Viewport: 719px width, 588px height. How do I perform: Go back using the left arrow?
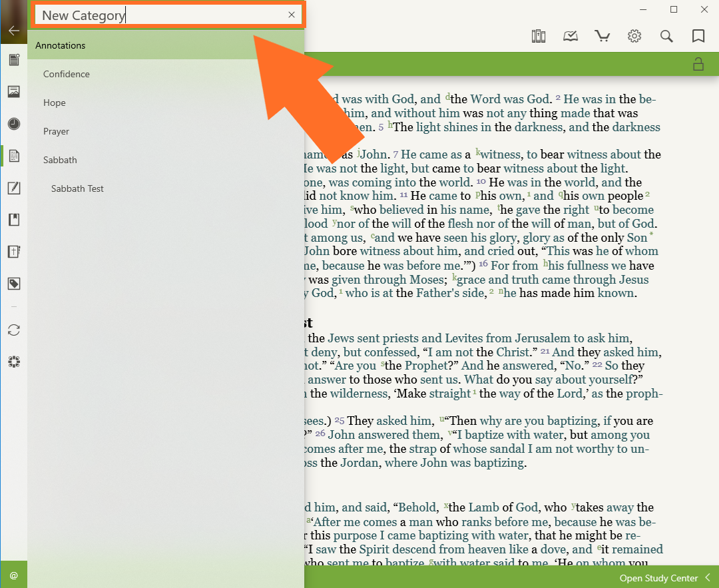(x=14, y=31)
